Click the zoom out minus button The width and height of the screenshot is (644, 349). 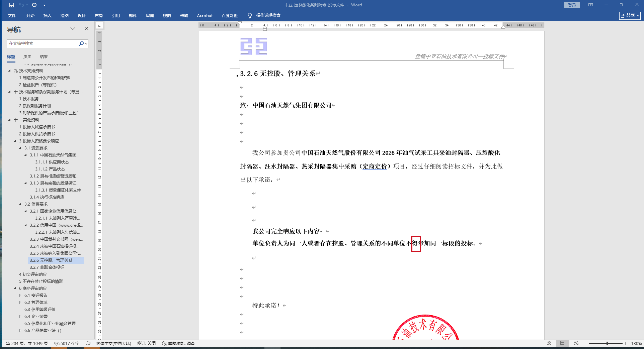pos(586,343)
